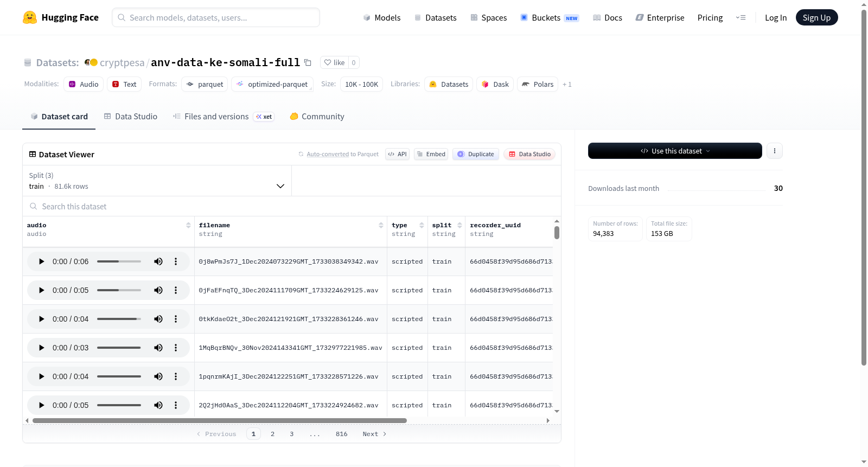The image size is (868, 467).
Task: Expand the extra navigation menu icon
Action: point(741,17)
